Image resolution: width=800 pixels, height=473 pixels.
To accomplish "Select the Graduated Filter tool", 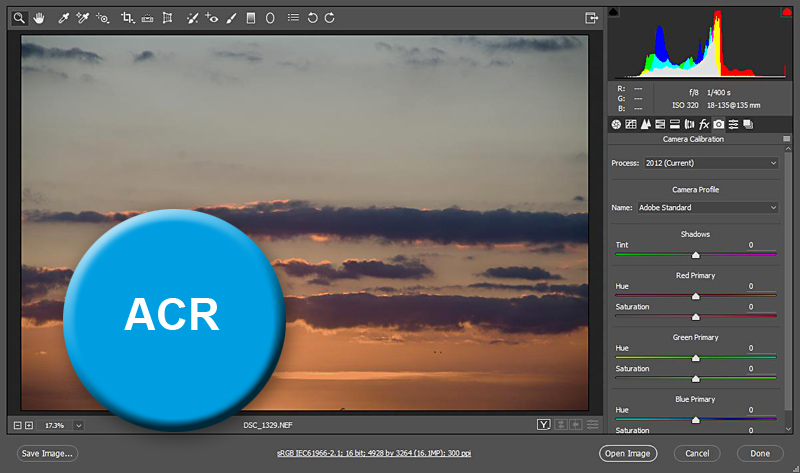I will point(251,18).
